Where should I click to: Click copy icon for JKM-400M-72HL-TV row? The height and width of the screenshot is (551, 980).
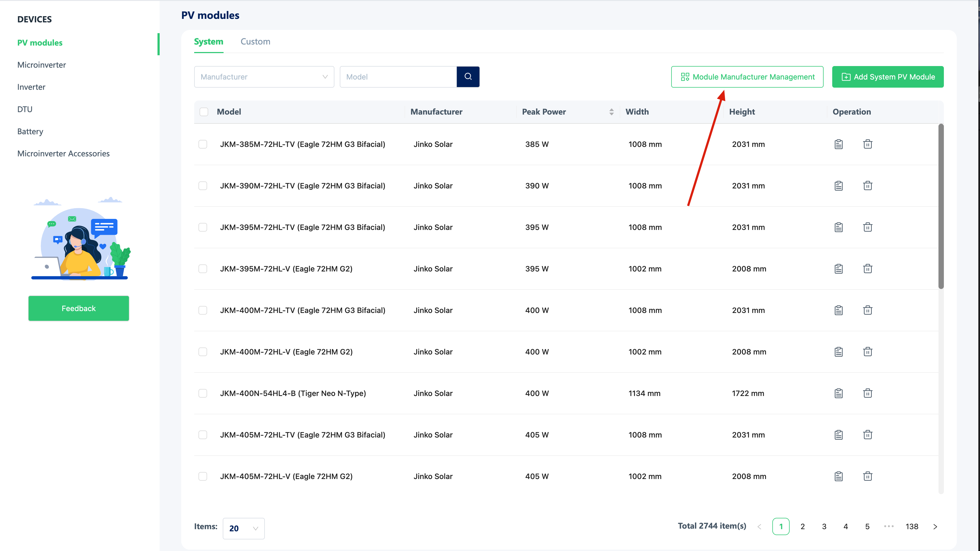(x=838, y=310)
